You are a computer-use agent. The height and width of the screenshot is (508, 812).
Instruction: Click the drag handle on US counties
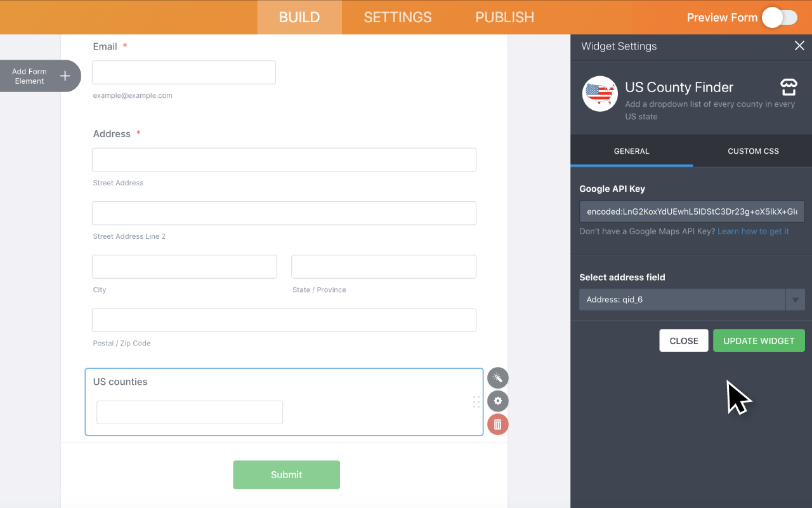[x=476, y=402]
